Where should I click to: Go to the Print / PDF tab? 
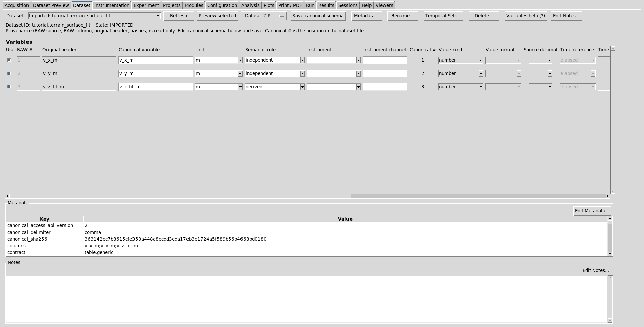pos(290,5)
